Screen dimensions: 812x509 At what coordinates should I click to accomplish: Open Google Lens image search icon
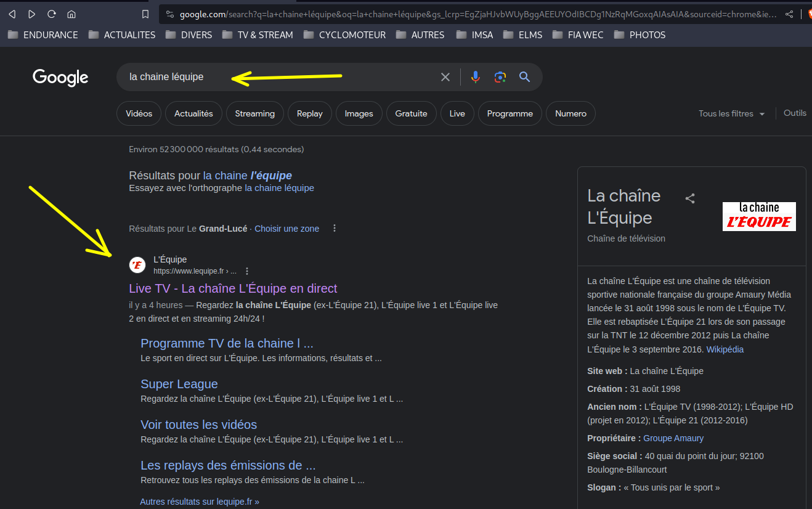pyautogui.click(x=500, y=77)
